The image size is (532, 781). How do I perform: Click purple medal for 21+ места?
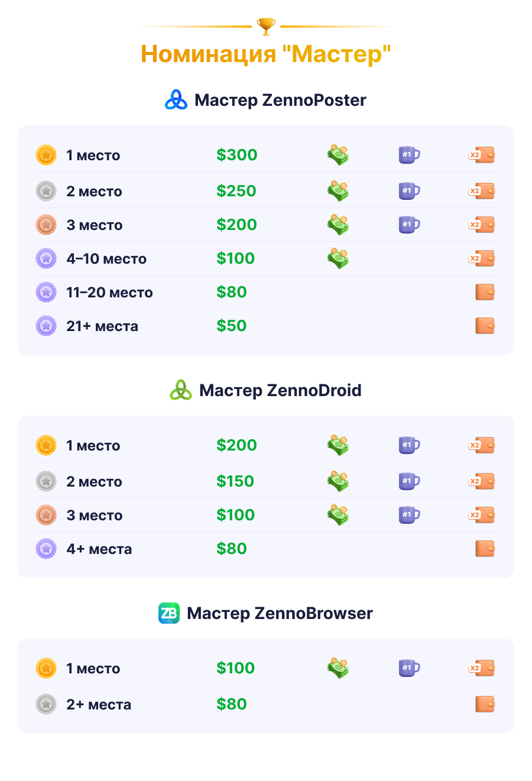coord(46,326)
